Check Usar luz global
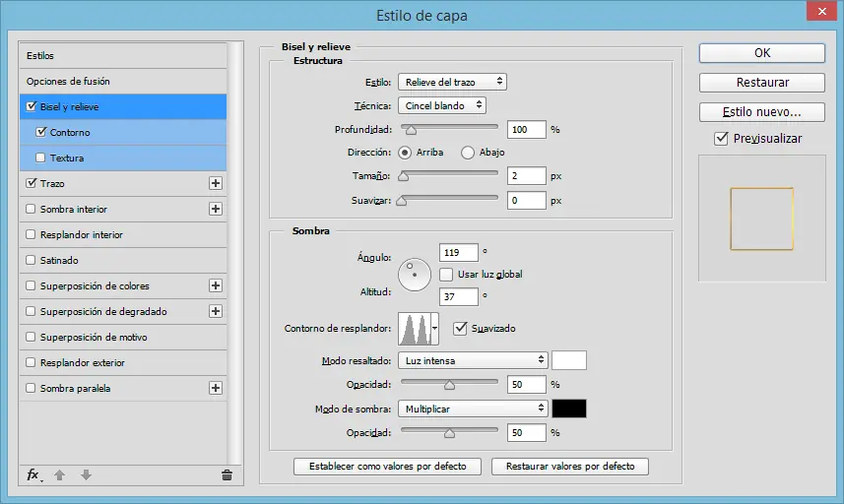 [446, 275]
